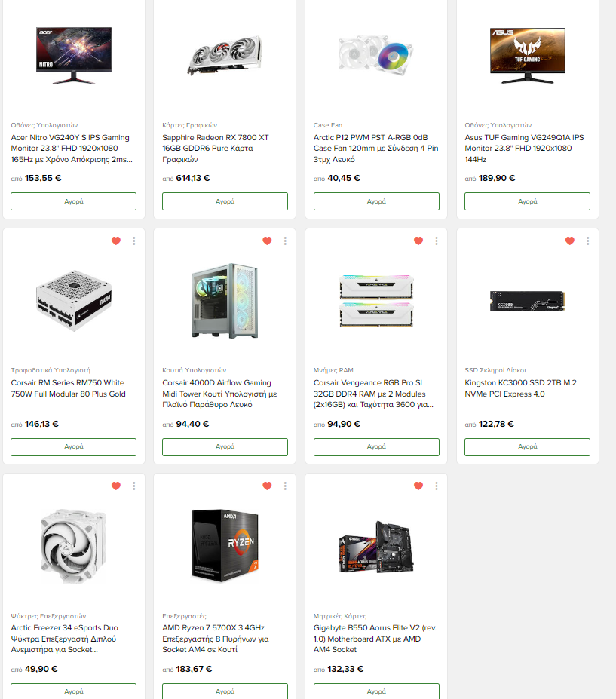Click heart icon on Kingston KC3000 SSD
The height and width of the screenshot is (699, 616).
click(x=570, y=241)
